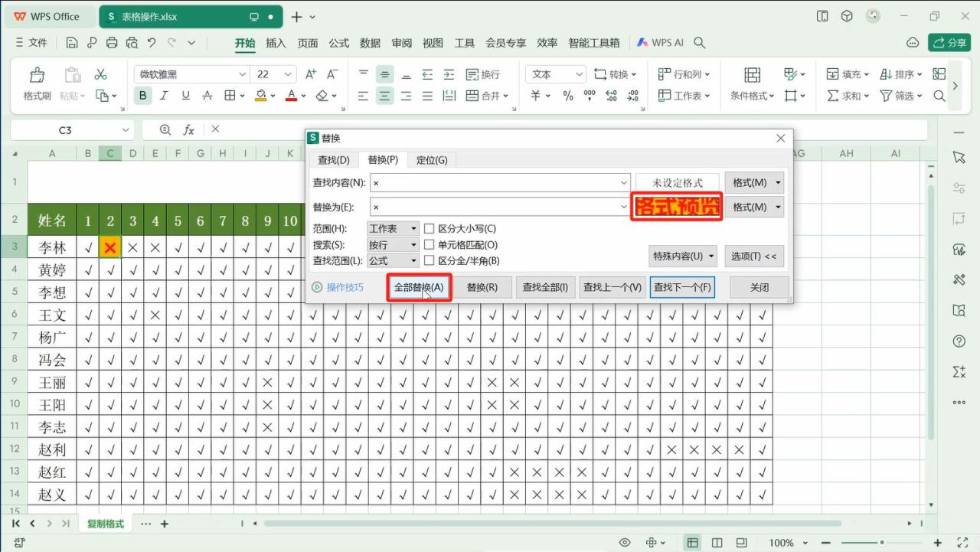Click the search magnifier in ribbon
Image resolution: width=980 pixels, height=552 pixels.
pyautogui.click(x=939, y=96)
